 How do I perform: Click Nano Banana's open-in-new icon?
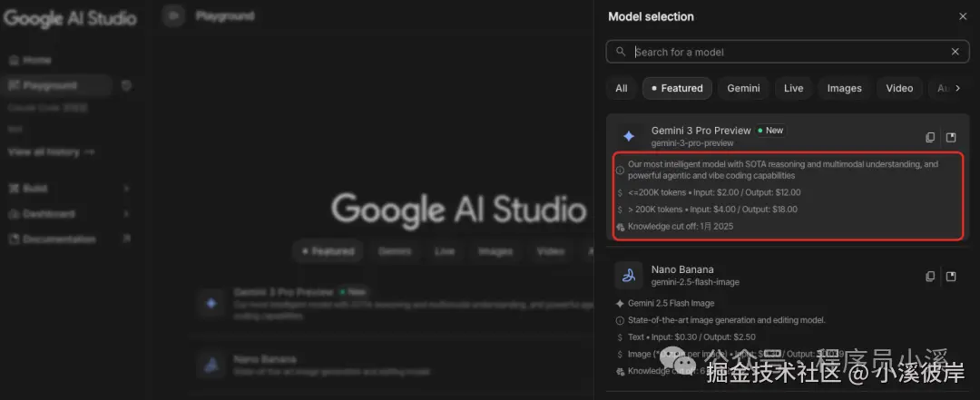pyautogui.click(x=951, y=276)
